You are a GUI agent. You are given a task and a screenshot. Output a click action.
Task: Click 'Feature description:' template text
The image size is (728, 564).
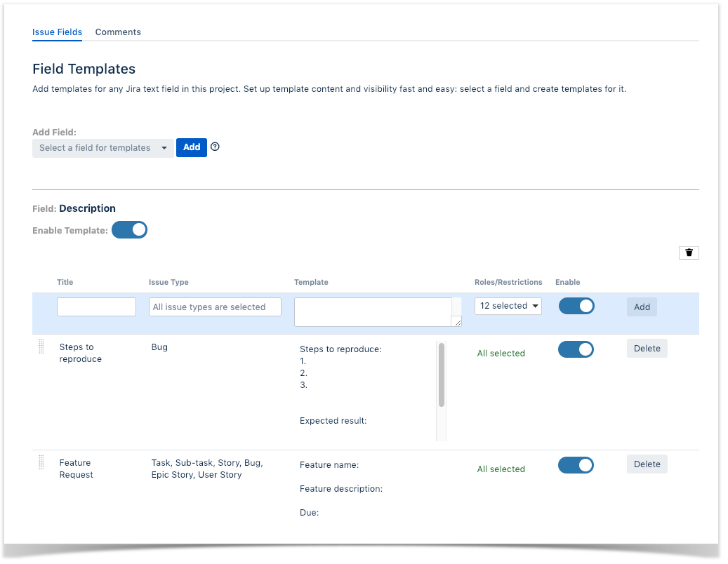pos(341,489)
